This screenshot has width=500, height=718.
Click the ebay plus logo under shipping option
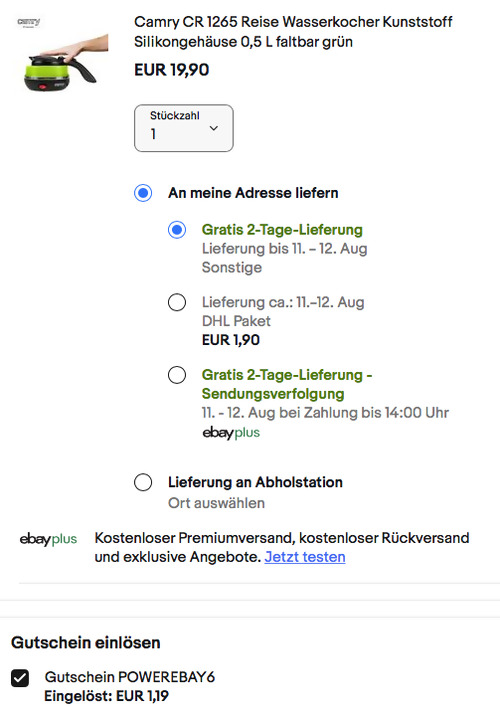tap(231, 433)
